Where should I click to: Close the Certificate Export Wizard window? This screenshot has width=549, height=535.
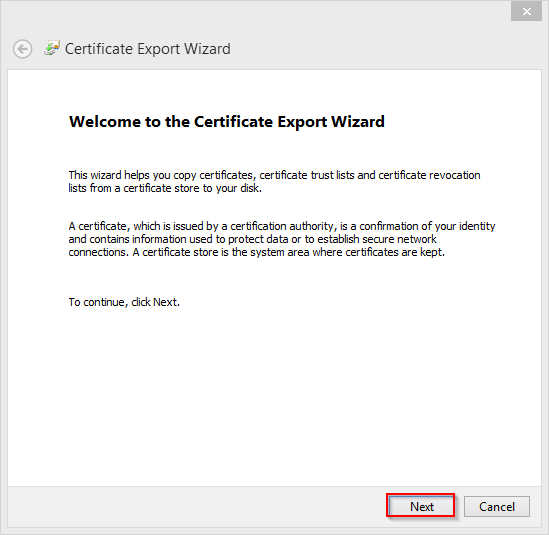(x=526, y=12)
